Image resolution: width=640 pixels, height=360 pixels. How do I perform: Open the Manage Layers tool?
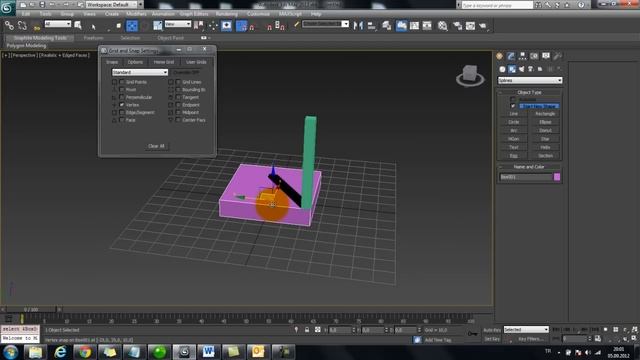(x=386, y=26)
